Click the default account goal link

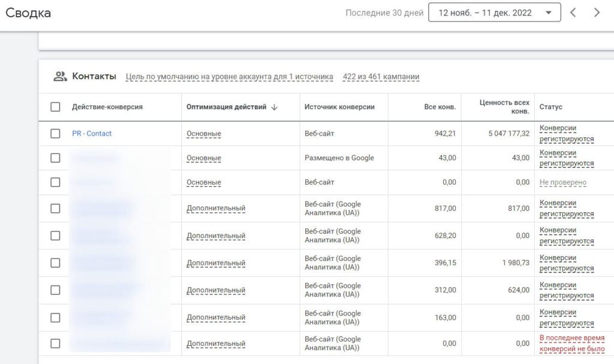(229, 77)
